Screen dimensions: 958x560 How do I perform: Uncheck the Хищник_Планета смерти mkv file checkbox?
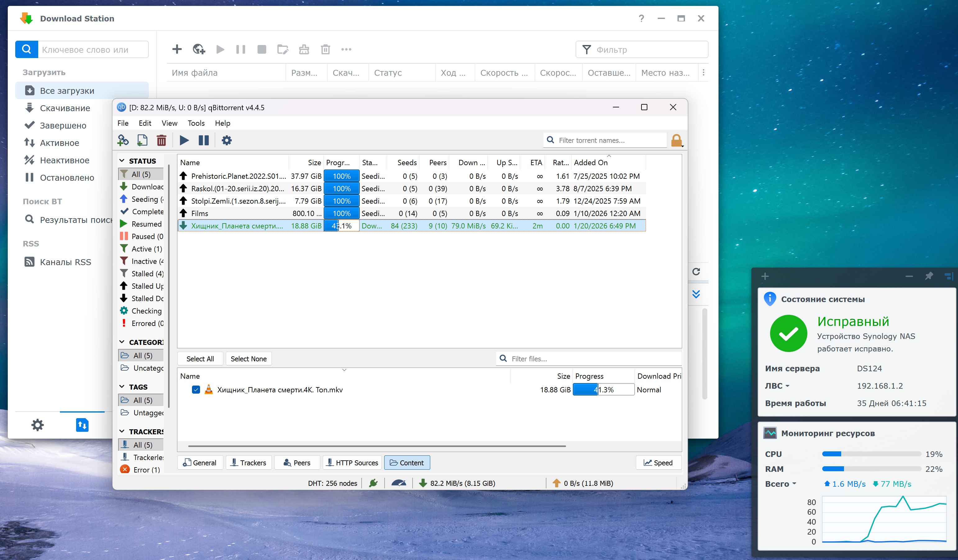196,389
